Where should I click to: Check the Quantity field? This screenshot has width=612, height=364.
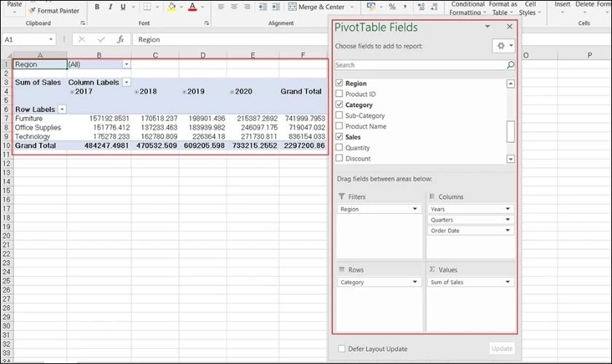[x=340, y=148]
